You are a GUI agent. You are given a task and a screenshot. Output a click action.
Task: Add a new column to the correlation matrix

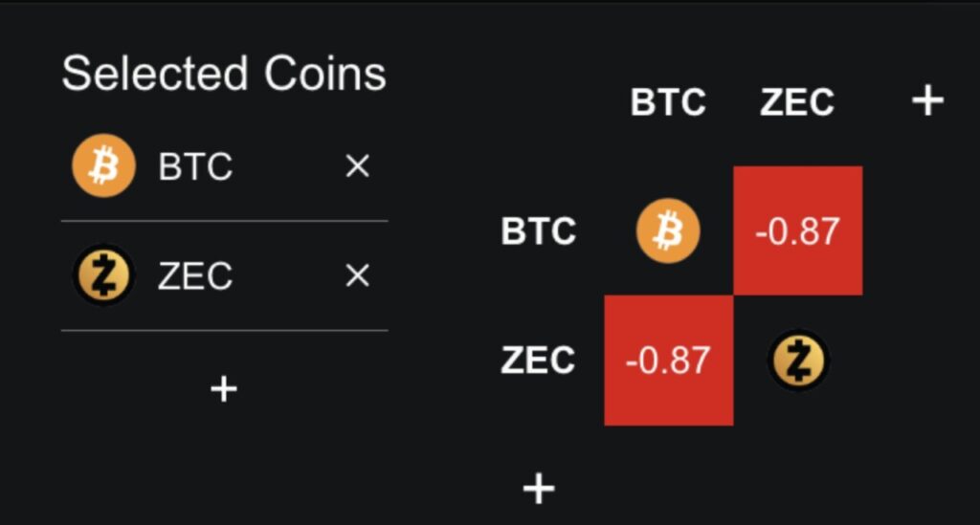[927, 100]
